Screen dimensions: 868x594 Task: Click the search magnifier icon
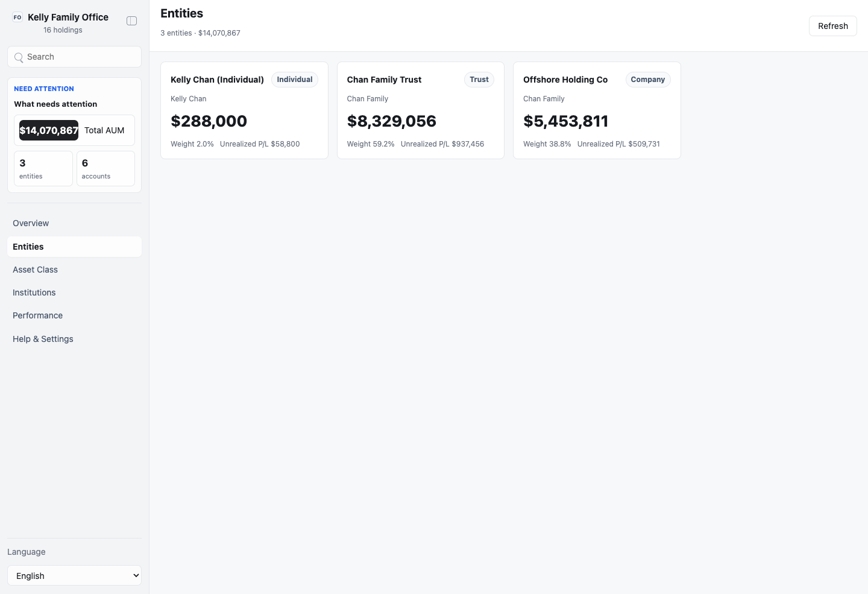[19, 57]
